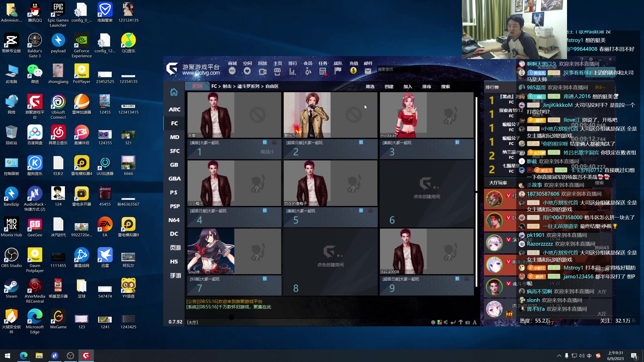This screenshot has height=362, width=644.
Task: Open Microsoft Edge in taskbar
Action: tap(23, 355)
